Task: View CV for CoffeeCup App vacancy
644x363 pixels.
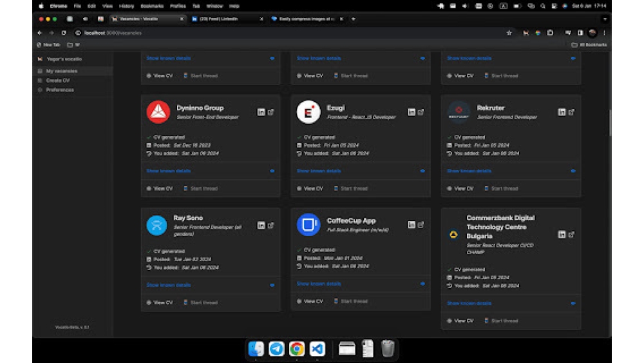Action: click(x=310, y=301)
